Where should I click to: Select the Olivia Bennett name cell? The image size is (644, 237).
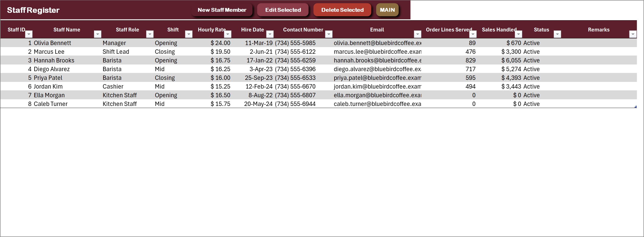point(67,43)
